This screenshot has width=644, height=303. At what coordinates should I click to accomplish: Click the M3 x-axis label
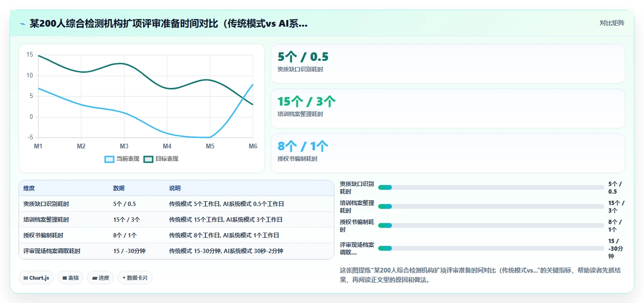[124, 146]
